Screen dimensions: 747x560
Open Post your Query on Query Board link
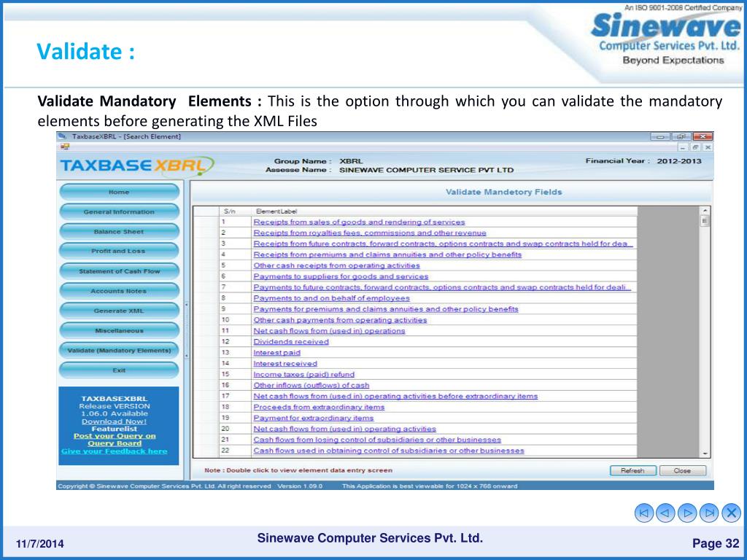pyautogui.click(x=115, y=440)
